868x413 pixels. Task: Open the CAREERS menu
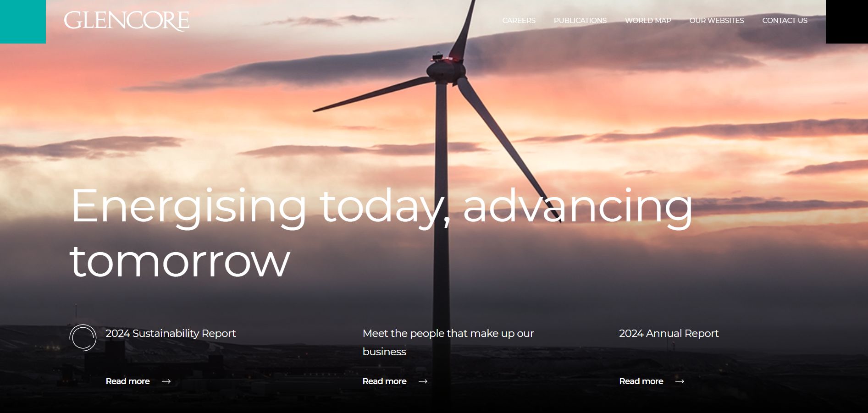(519, 20)
